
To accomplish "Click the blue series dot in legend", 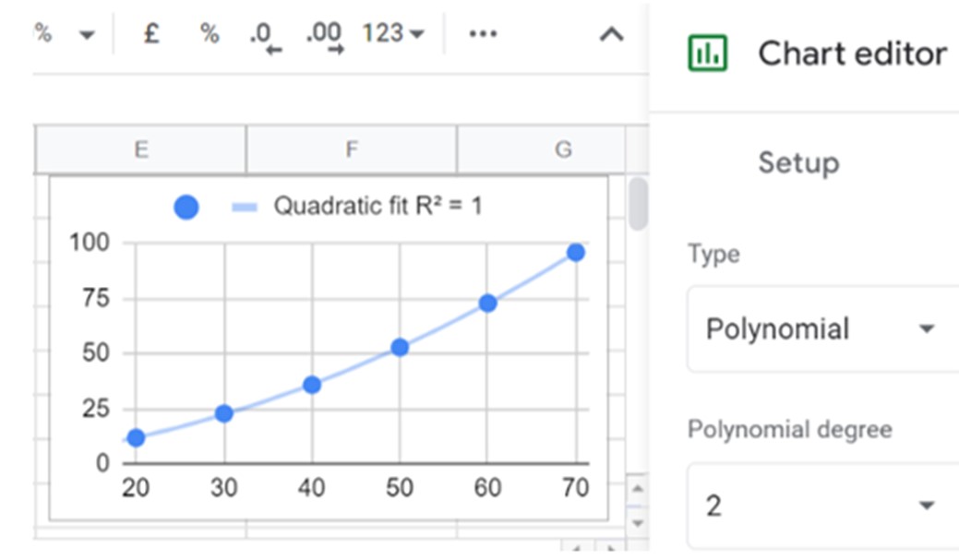I will coord(186,208).
